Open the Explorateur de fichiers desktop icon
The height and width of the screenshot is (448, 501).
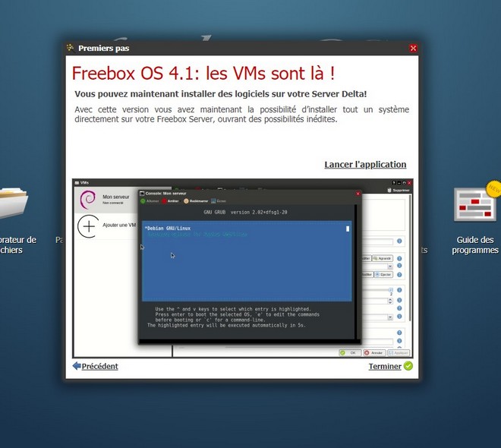pos(14,203)
